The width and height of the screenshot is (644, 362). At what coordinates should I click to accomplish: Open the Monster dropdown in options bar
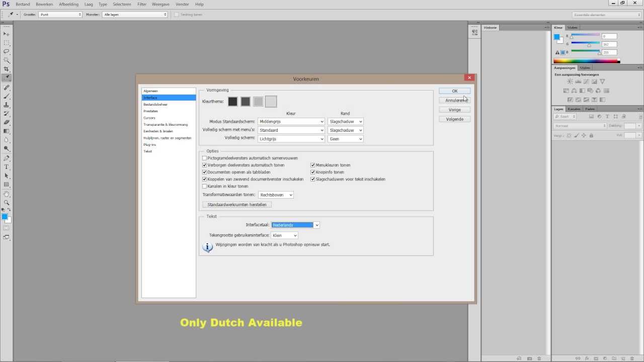134,15
